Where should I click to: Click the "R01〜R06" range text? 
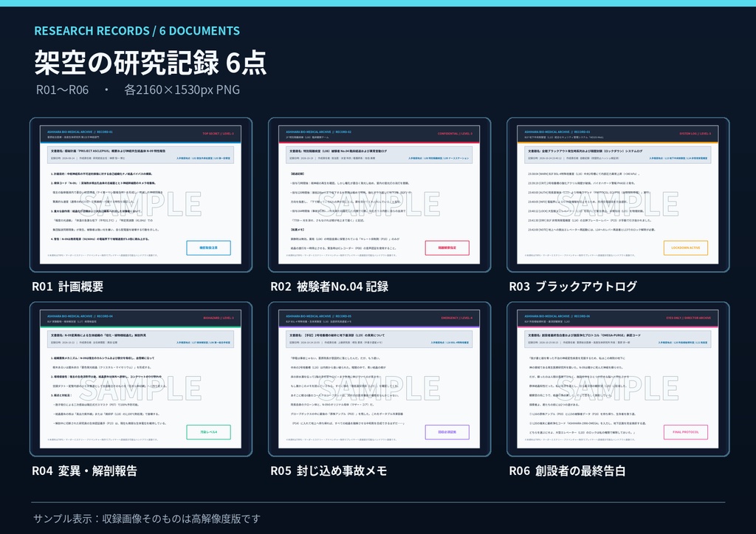[x=62, y=89]
